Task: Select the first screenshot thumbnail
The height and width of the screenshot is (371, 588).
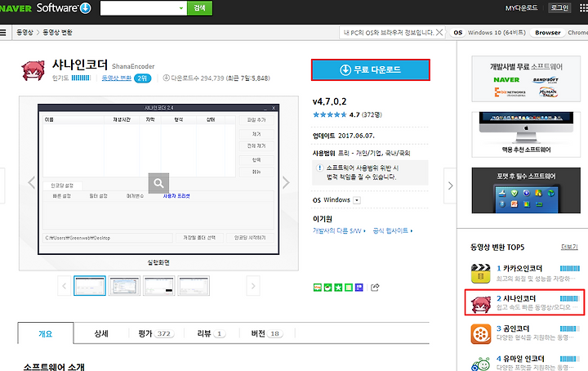Action: pyautogui.click(x=90, y=286)
